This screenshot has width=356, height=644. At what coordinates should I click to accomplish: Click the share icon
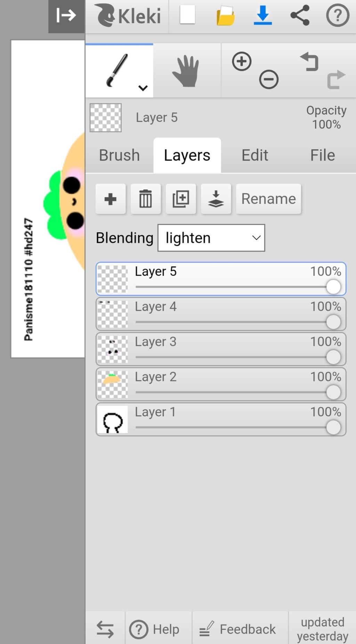(x=300, y=16)
